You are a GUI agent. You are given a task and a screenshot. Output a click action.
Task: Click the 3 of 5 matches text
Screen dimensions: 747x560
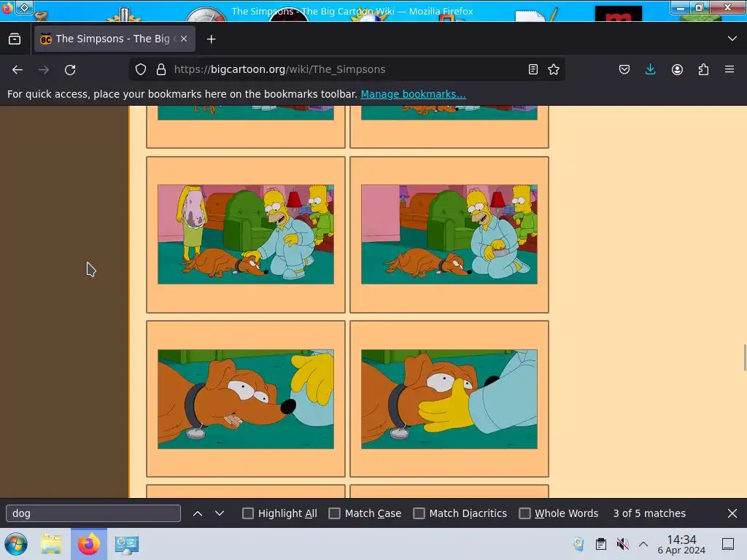(649, 513)
